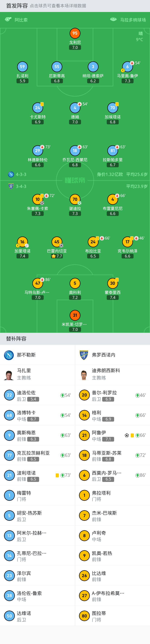This screenshot has width=150, height=644.
Task: Tap 德姆 number 4 midfielder badge
Action: pyautogui.click(x=75, y=108)
